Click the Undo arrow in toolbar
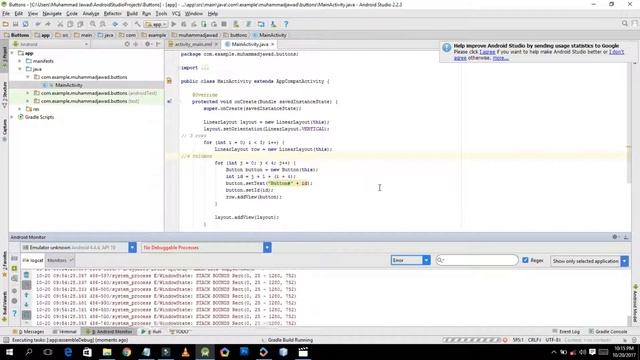Screen dimensions: 640x360 coord(38,24)
